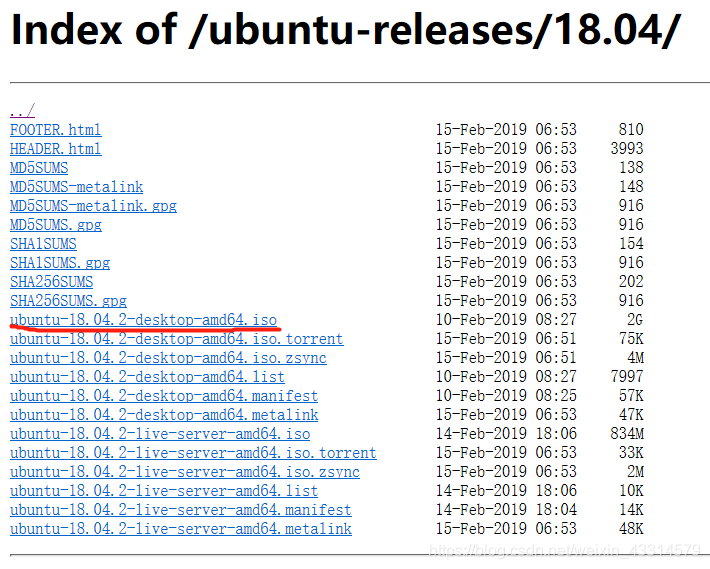
Task: Click the SHA1SUMS.gpg link
Action: click(60, 263)
